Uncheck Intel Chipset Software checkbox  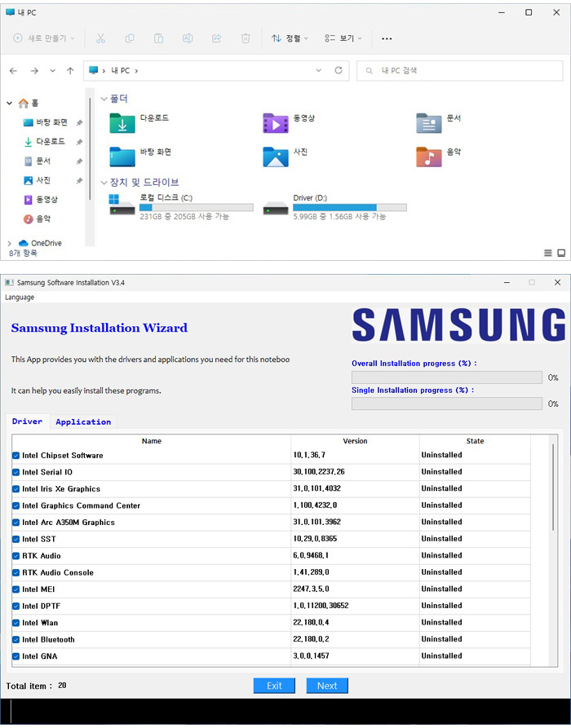[x=16, y=456]
